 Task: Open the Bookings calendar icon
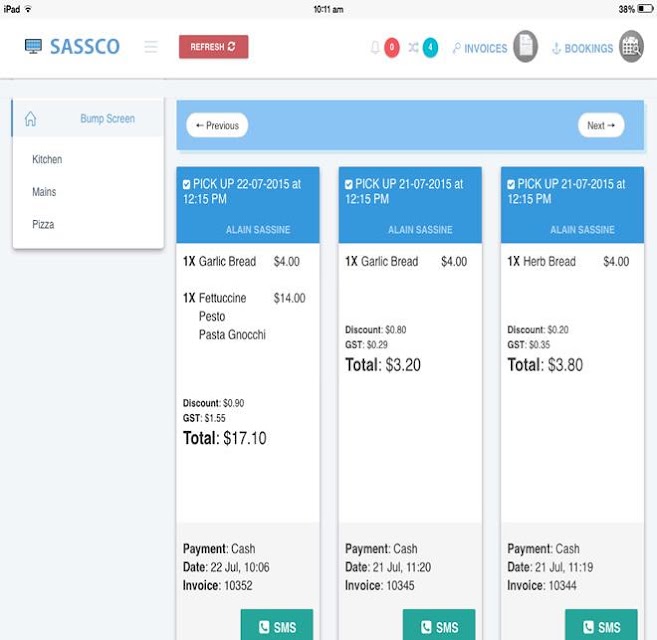(631, 47)
